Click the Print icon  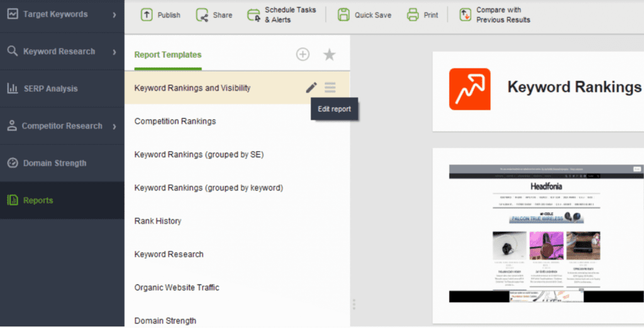(x=413, y=15)
